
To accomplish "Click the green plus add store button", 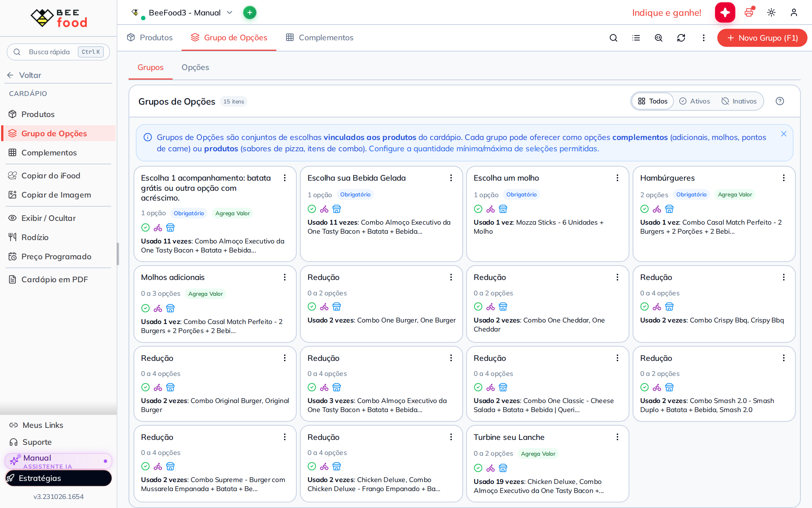I will click(x=250, y=12).
